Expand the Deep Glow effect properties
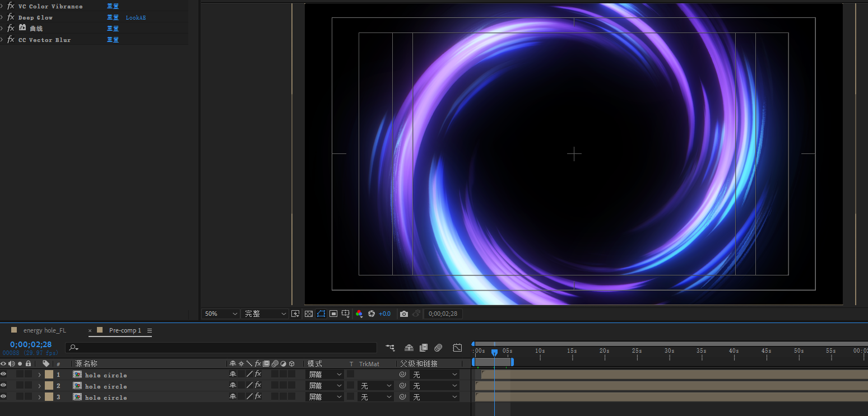The width and height of the screenshot is (868, 416). 2,17
